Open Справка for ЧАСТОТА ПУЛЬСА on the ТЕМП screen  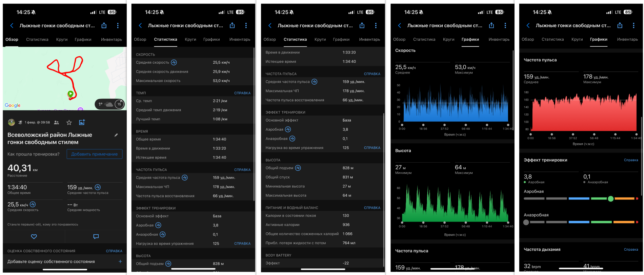point(242,170)
